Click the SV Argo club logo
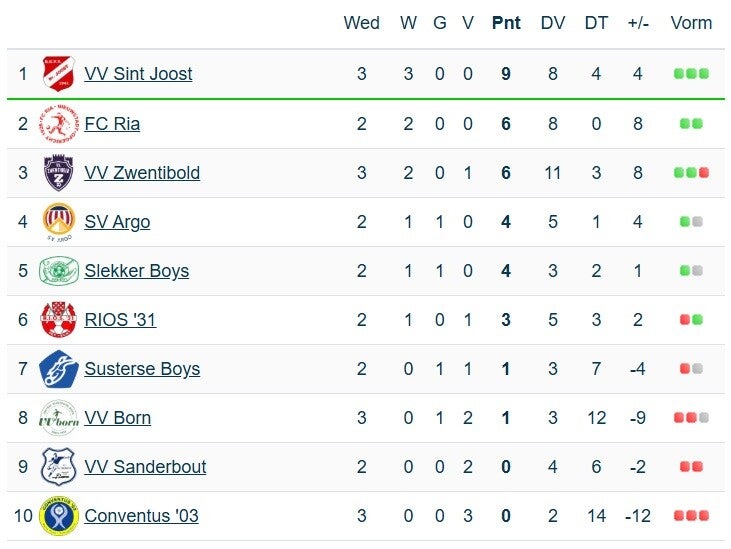The width and height of the screenshot is (731, 549). (59, 221)
